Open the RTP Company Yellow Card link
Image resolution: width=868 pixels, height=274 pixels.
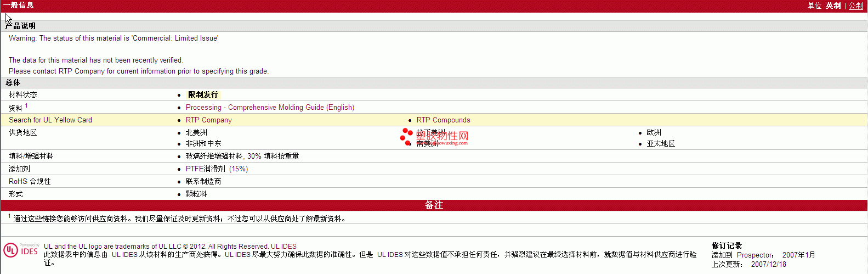point(209,120)
